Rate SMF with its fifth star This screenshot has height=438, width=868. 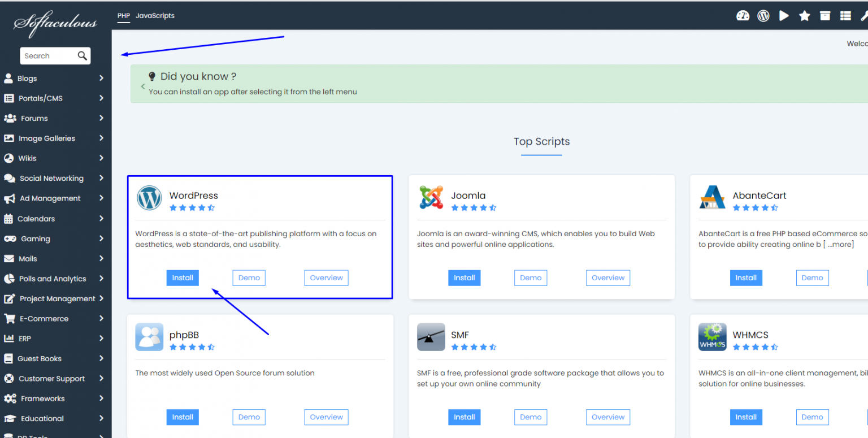click(x=493, y=346)
